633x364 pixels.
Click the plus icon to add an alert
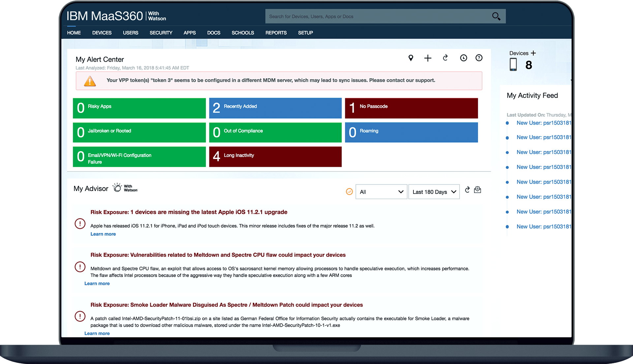click(428, 58)
